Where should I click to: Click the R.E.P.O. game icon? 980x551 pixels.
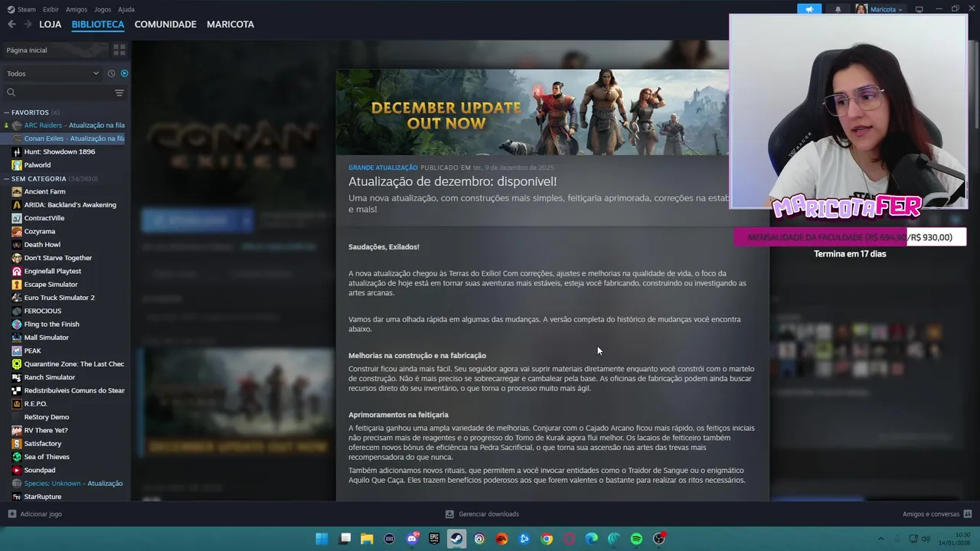coord(17,404)
